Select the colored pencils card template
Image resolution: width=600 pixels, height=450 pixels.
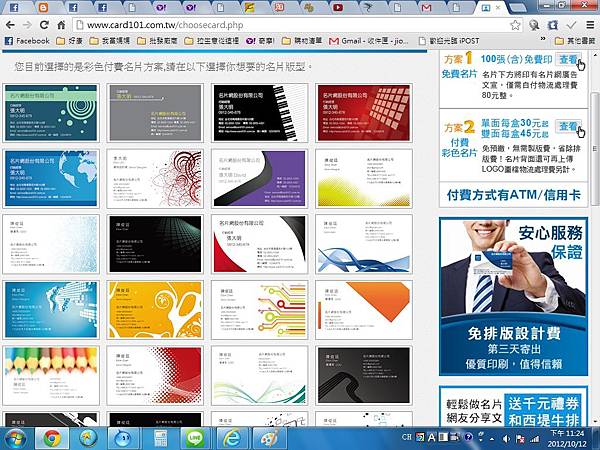coord(51,376)
